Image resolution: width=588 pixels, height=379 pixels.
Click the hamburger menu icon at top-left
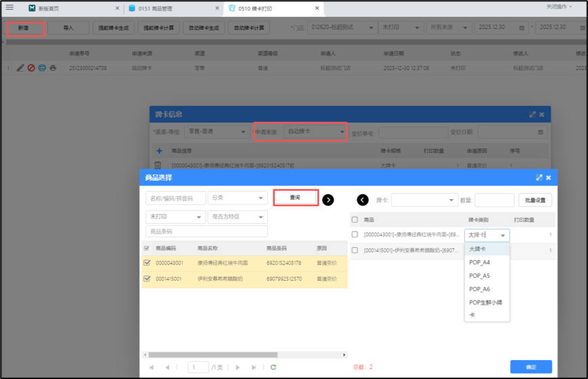[x=9, y=7]
